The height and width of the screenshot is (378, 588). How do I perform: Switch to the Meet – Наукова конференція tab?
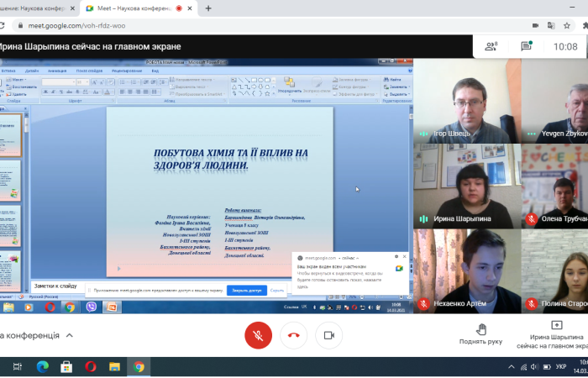pos(134,8)
